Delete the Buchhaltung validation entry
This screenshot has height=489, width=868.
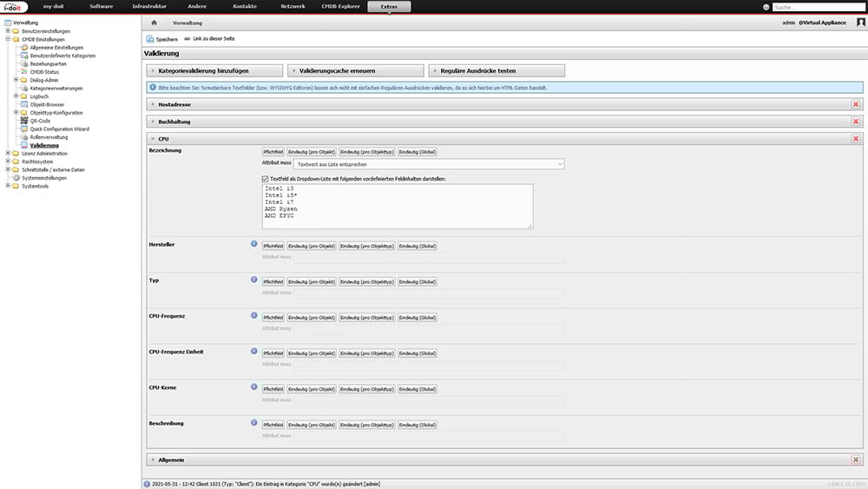coord(856,122)
